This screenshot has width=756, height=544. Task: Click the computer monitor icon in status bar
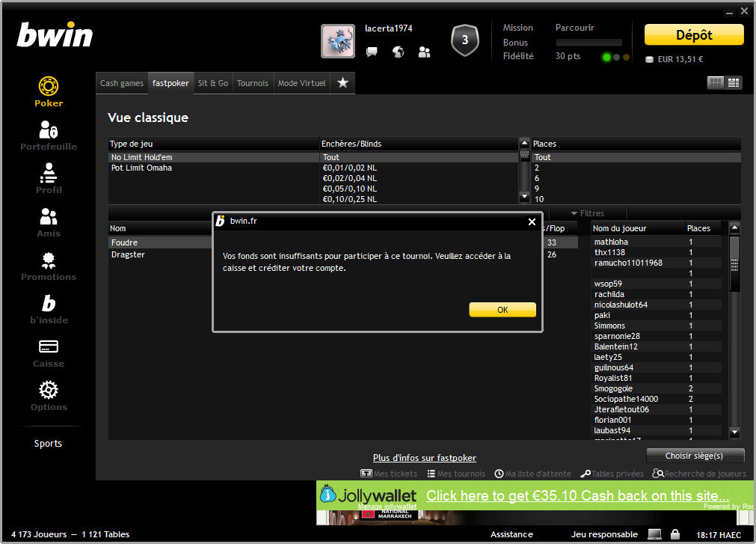coord(655,534)
